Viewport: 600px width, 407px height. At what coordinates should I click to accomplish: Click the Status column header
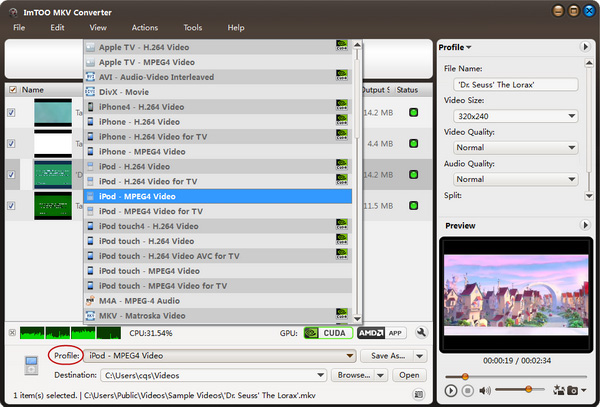point(407,90)
